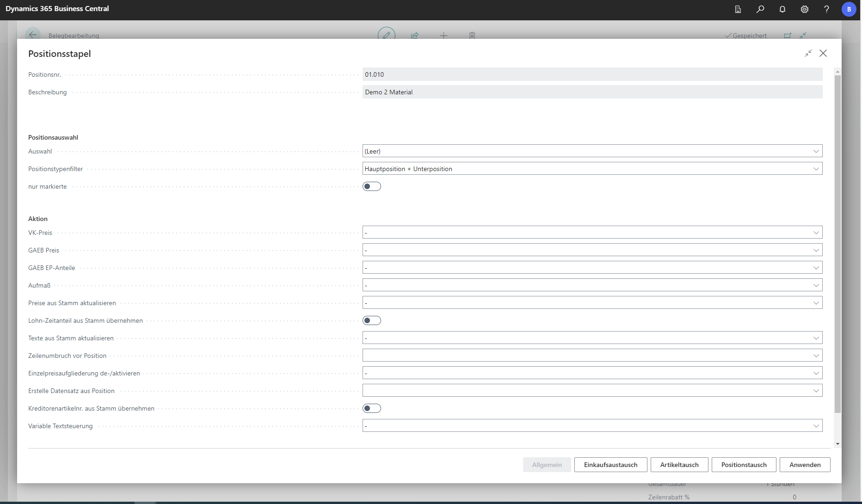Open the VK-Preis dropdown
This screenshot has height=504, width=862.
[592, 233]
